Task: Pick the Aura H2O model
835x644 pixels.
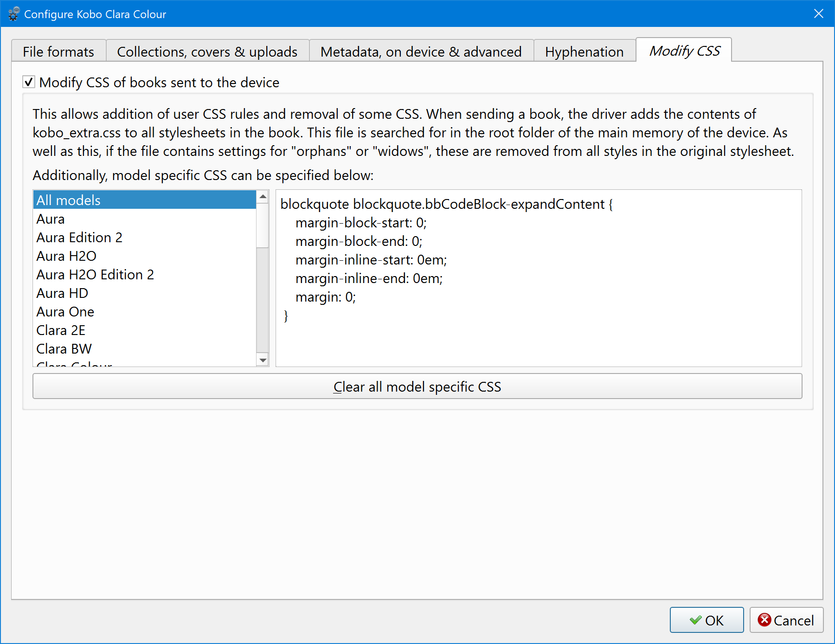Action: click(x=145, y=256)
